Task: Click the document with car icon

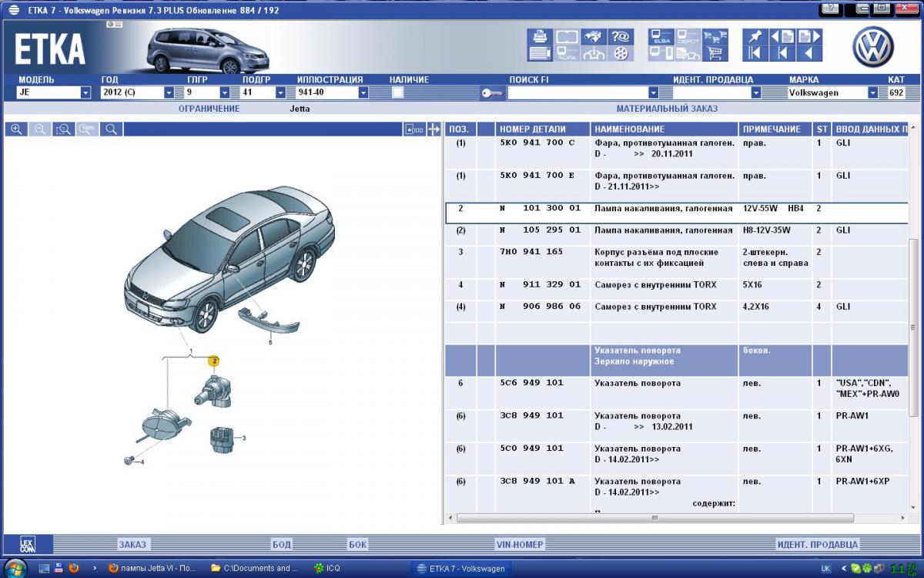Action: [688, 54]
